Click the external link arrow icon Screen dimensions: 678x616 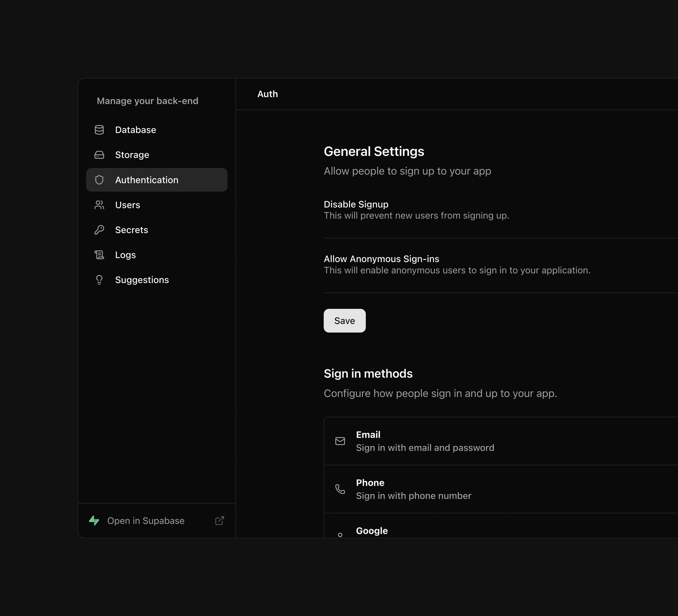pos(220,521)
